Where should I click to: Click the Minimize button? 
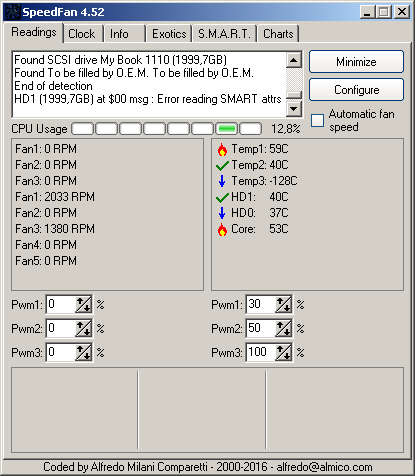356,62
